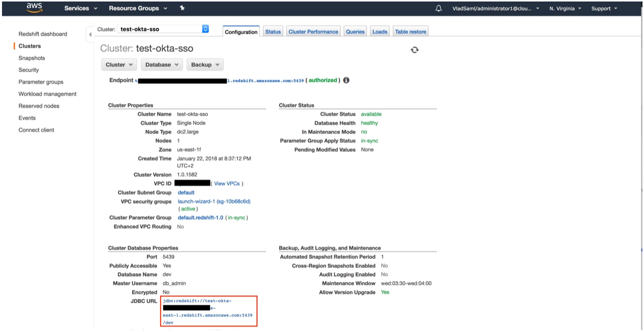Image resolution: width=644 pixels, height=332 pixels.
Task: Open Reserved nodes in the sidebar
Action: coord(39,106)
